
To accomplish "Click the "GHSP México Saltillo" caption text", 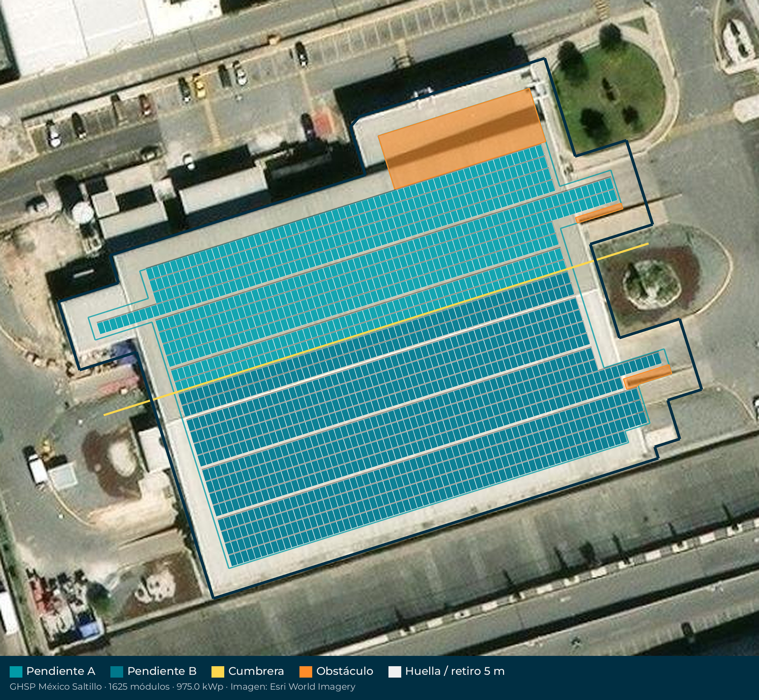I will point(56,687).
